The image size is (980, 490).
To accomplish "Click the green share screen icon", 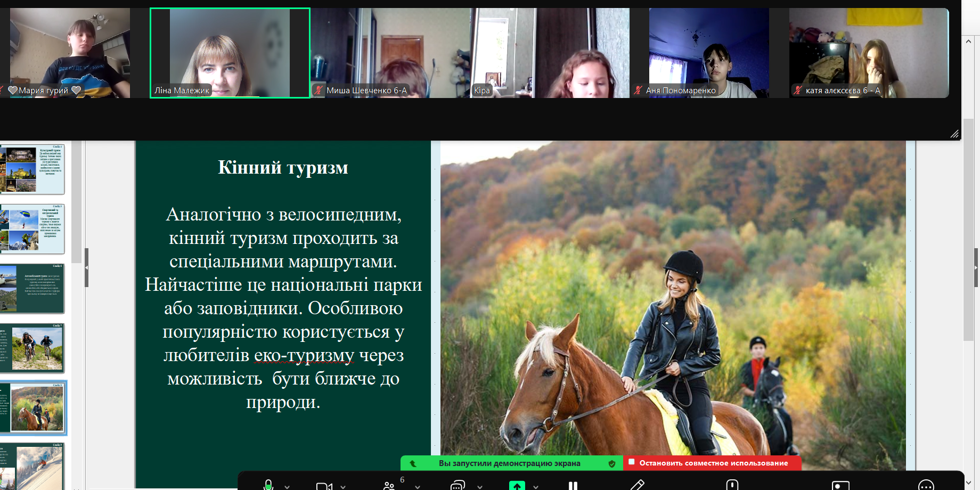I will click(517, 486).
